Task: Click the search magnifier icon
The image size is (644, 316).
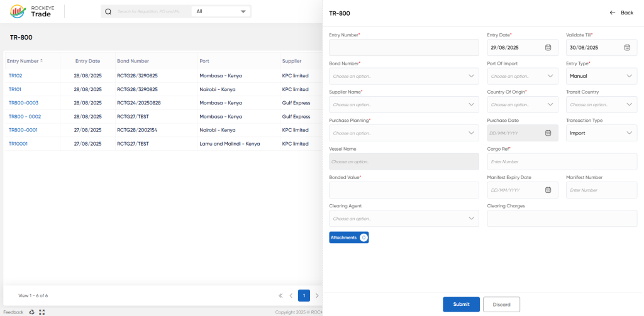Action: (108, 11)
